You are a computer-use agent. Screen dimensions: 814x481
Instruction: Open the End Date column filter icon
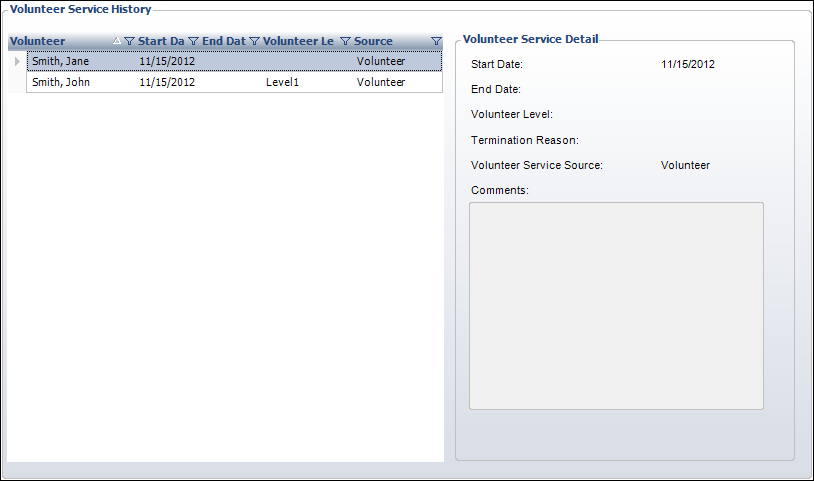254,41
